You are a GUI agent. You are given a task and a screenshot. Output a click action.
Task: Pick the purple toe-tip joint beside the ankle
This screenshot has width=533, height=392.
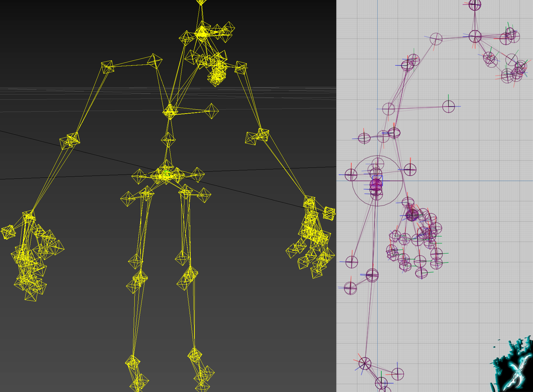point(398,374)
